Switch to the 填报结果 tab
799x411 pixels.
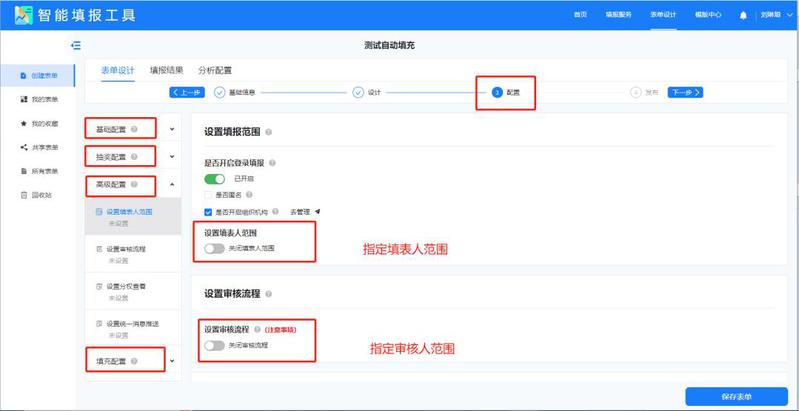click(166, 70)
